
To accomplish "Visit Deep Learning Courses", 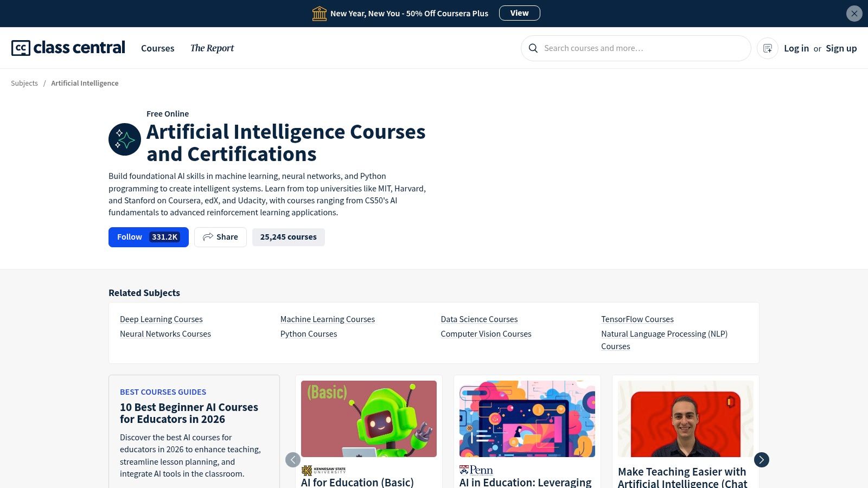I will click(x=161, y=319).
